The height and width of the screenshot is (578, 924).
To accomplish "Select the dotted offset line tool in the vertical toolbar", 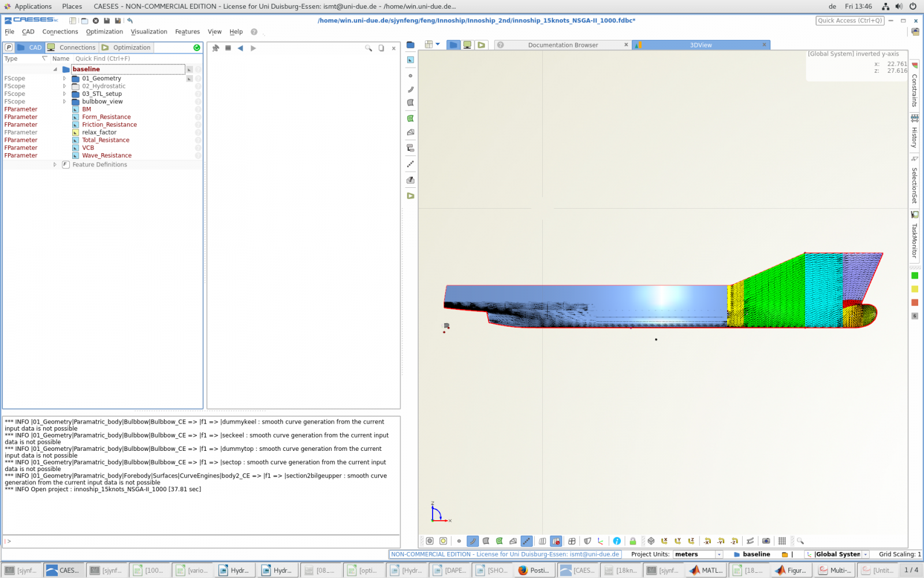I will click(411, 164).
